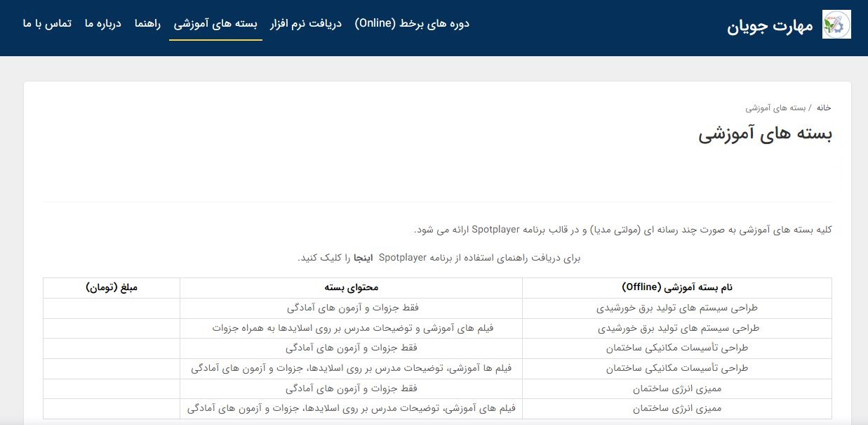
Task: Select first ممیزی انرژی ساختمان row
Action: tap(438, 388)
